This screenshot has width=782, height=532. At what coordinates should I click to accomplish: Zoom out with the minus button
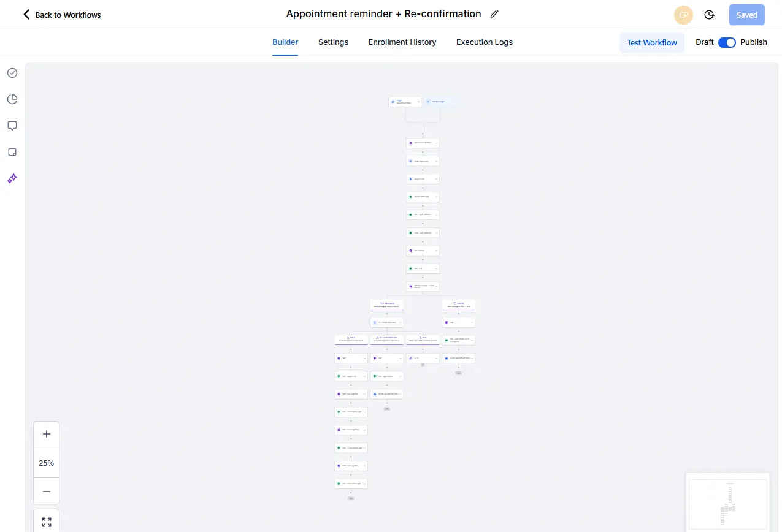(47, 491)
